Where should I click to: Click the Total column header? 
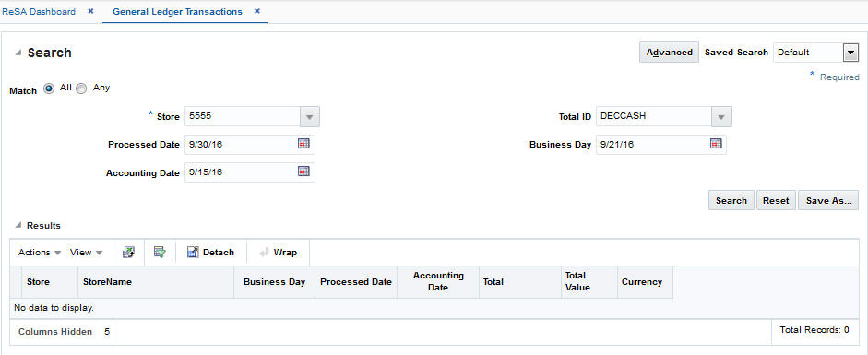tap(520, 282)
